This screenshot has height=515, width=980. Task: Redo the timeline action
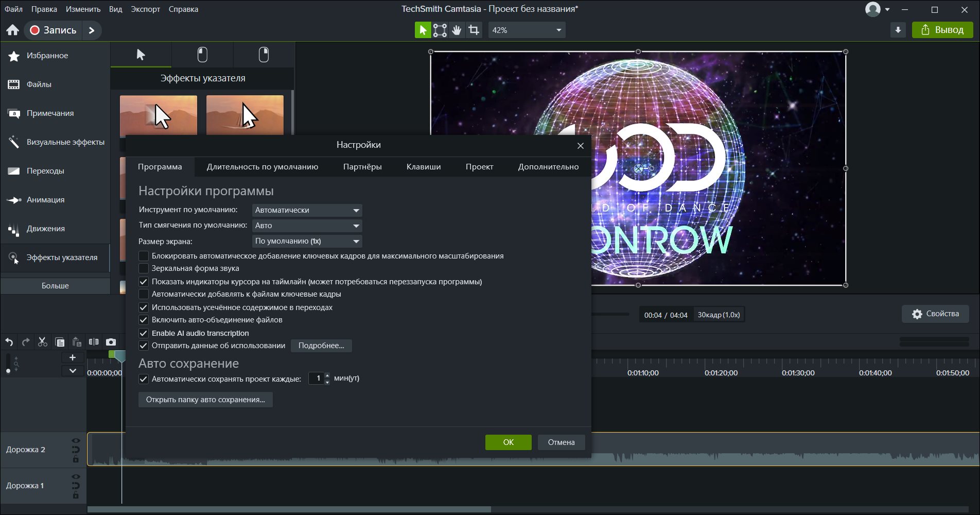click(x=26, y=342)
